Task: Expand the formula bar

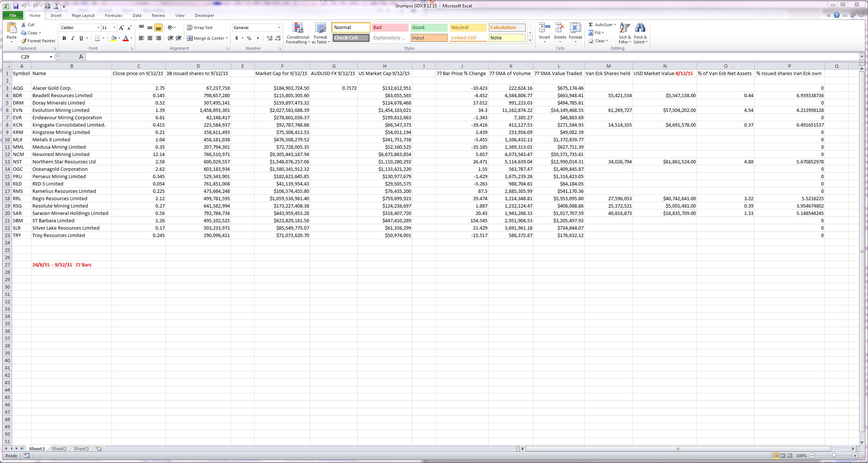Action: point(862,57)
